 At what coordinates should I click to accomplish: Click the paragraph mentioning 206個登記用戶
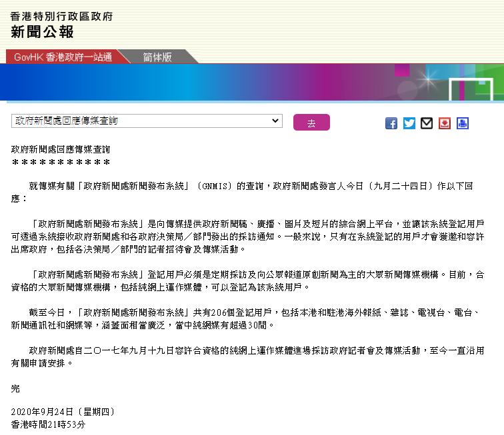(247, 320)
